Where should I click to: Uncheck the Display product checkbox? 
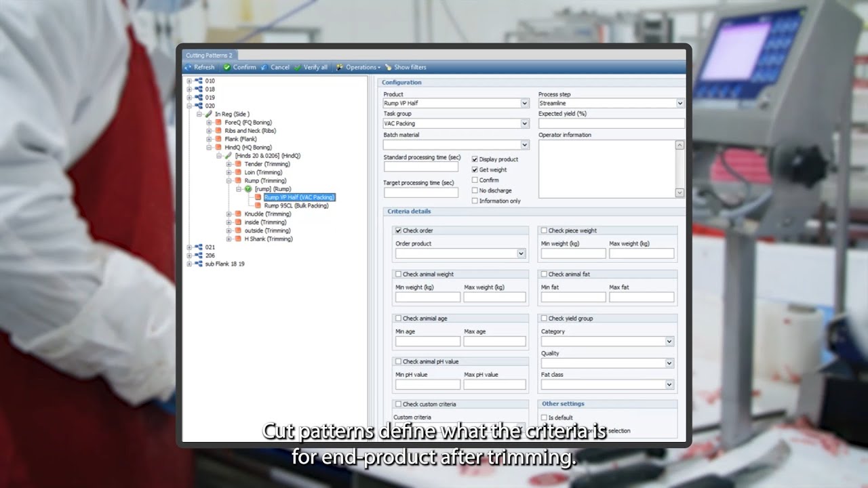pyautogui.click(x=475, y=159)
